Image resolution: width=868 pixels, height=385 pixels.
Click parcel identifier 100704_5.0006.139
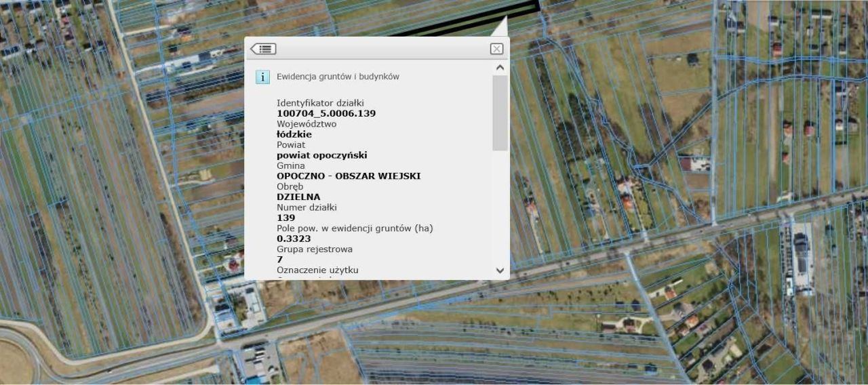pos(326,113)
